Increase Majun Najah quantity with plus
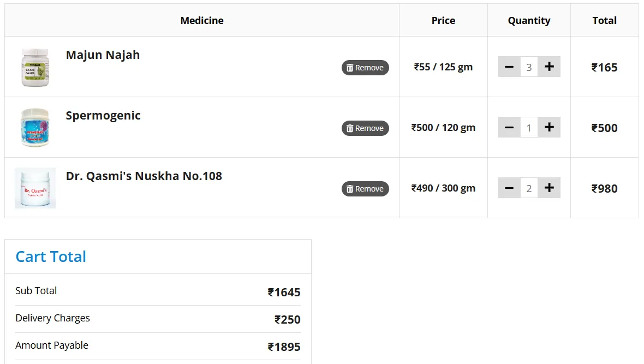 click(x=549, y=67)
